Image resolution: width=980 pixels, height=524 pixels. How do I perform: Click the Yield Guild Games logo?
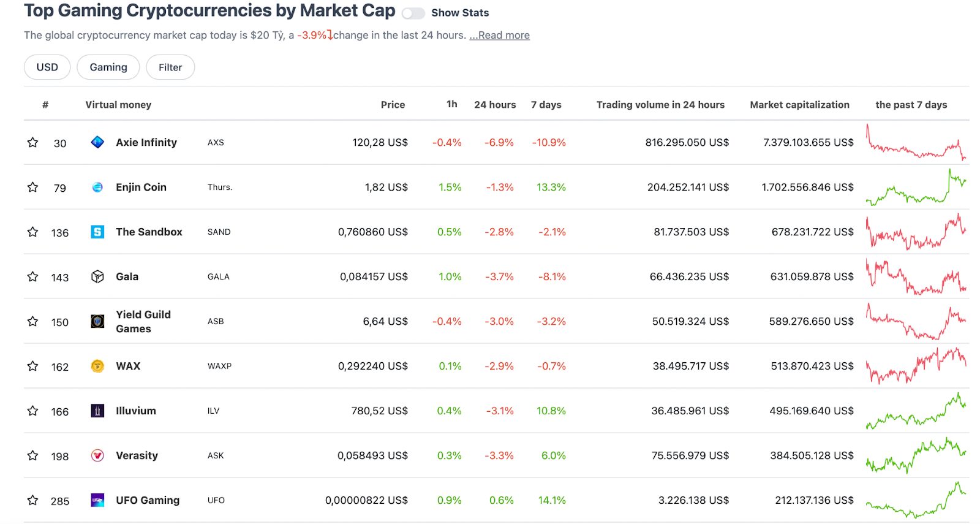pos(97,321)
